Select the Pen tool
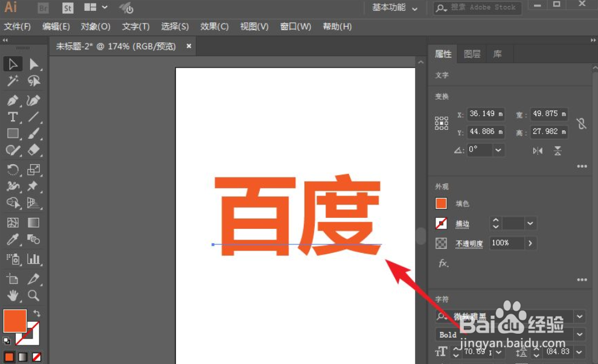598x364 pixels. [x=13, y=100]
